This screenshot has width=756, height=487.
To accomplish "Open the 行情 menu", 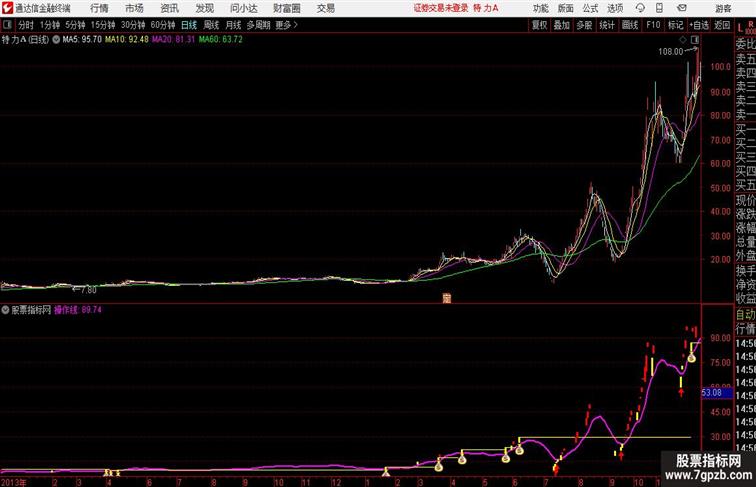I will [x=99, y=8].
